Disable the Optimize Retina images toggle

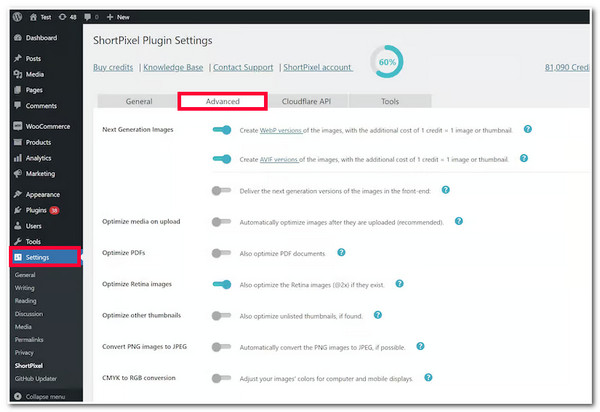[222, 284]
